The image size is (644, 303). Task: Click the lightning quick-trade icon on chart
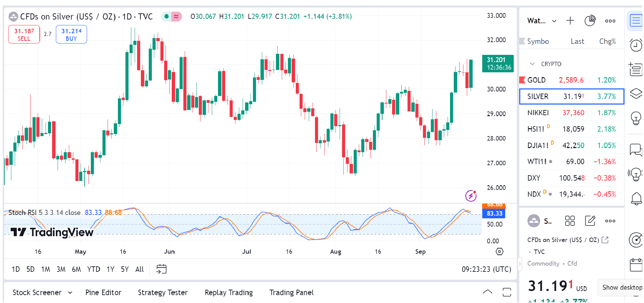coord(471,195)
